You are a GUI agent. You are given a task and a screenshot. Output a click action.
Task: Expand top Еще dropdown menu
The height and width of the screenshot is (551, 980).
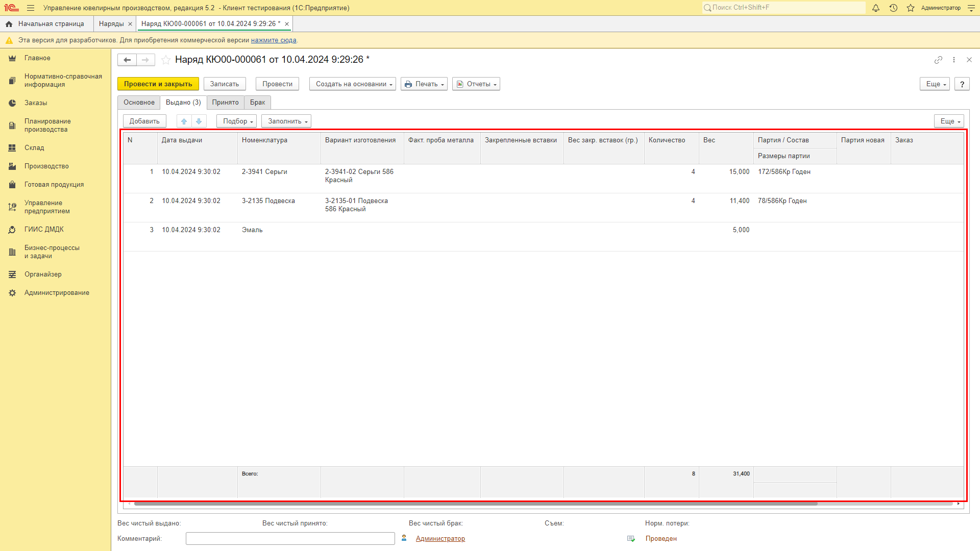[935, 84]
